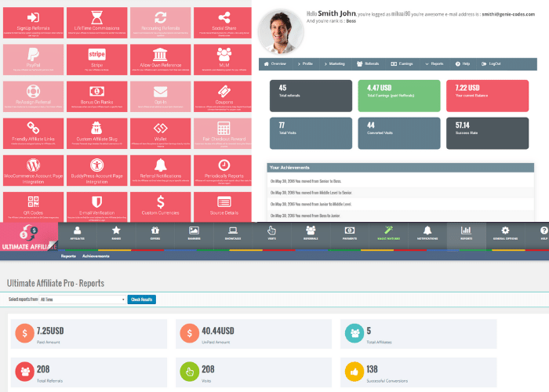Image resolution: width=549 pixels, height=392 pixels.
Task: Open the Coupons feature tile
Action: tap(223, 96)
